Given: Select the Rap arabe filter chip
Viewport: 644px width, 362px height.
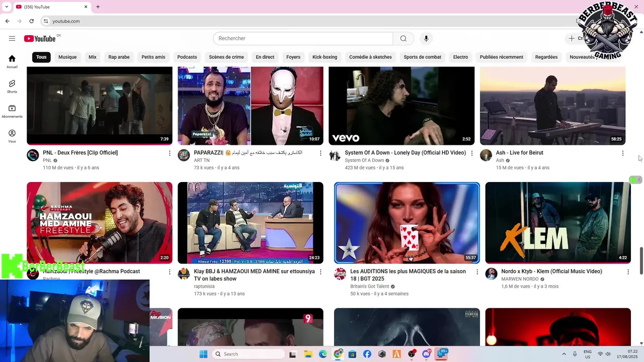Looking at the screenshot, I should pos(119,57).
